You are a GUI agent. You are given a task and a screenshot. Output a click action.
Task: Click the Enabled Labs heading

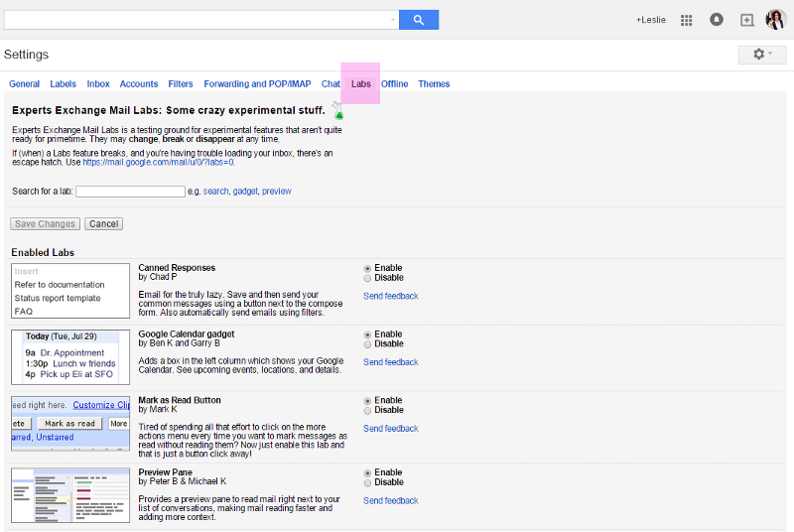click(x=43, y=252)
